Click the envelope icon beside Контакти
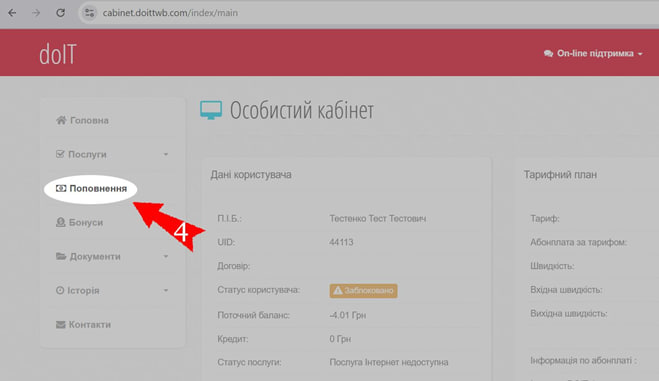This screenshot has height=381, width=659. 61,325
